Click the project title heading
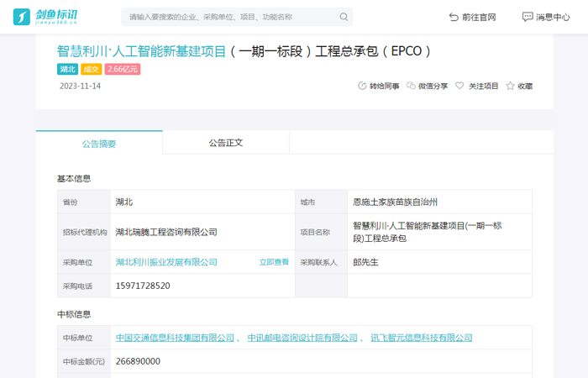The height and width of the screenshot is (378, 588). click(244, 51)
